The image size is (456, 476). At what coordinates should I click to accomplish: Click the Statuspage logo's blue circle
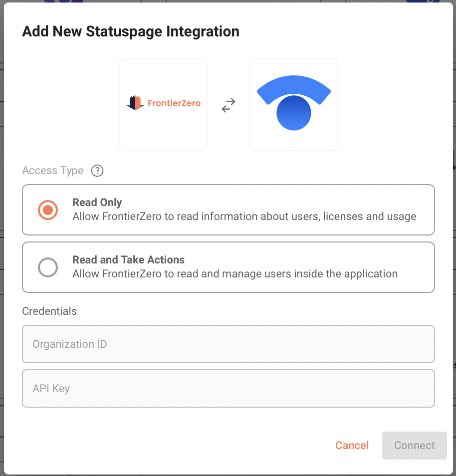pyautogui.click(x=294, y=113)
